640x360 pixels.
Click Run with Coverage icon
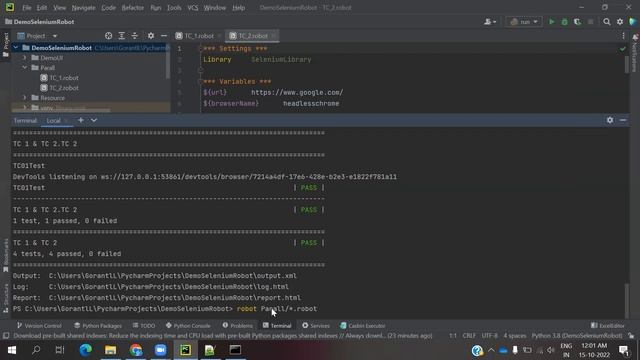point(578,22)
